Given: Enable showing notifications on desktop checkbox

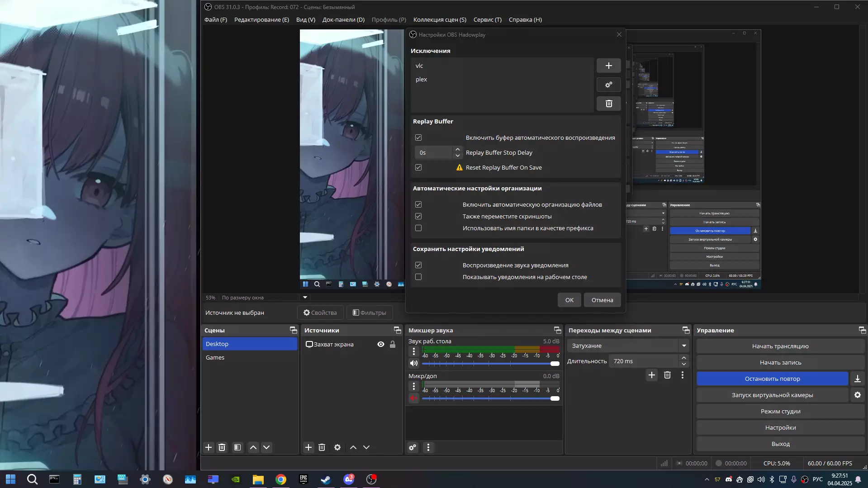Looking at the screenshot, I should click(x=418, y=277).
